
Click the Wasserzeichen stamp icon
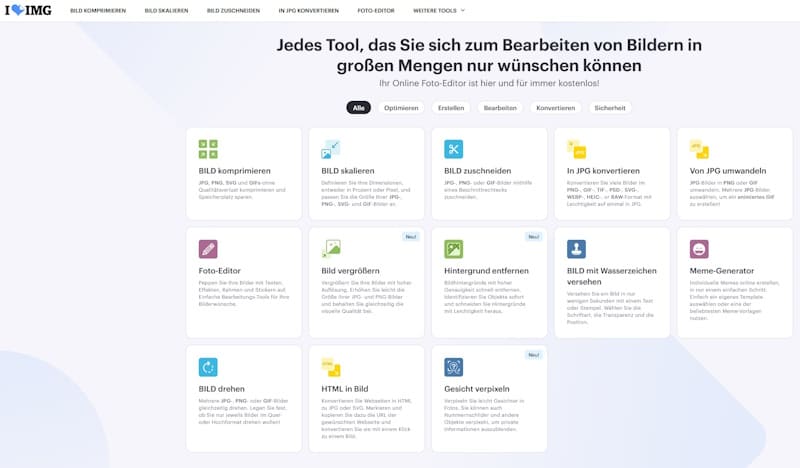point(577,249)
